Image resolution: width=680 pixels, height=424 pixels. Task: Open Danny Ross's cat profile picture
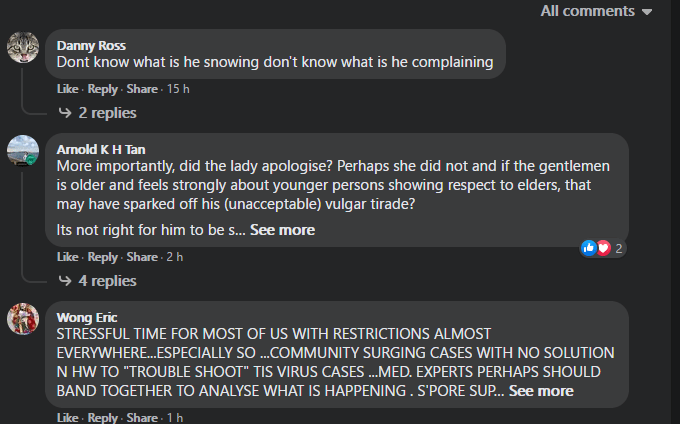tap(23, 47)
